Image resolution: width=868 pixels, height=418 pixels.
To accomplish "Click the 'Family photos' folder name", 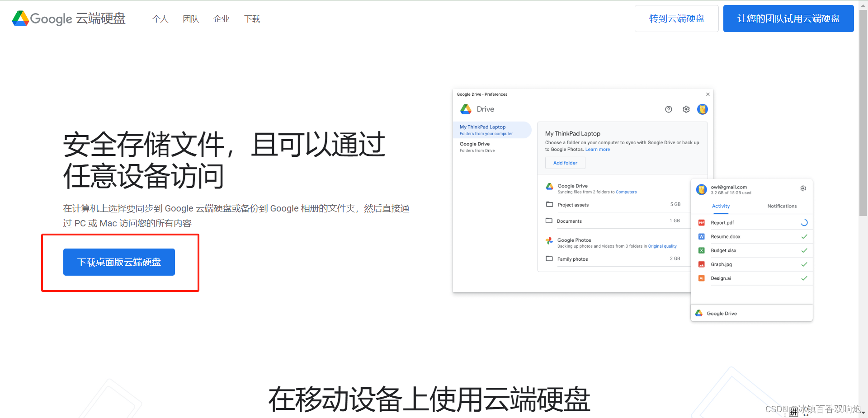I will 573,259.
